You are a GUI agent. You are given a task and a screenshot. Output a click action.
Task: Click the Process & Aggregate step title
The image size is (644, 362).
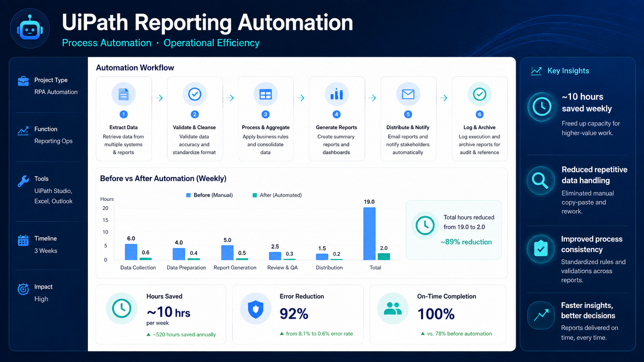pyautogui.click(x=265, y=127)
